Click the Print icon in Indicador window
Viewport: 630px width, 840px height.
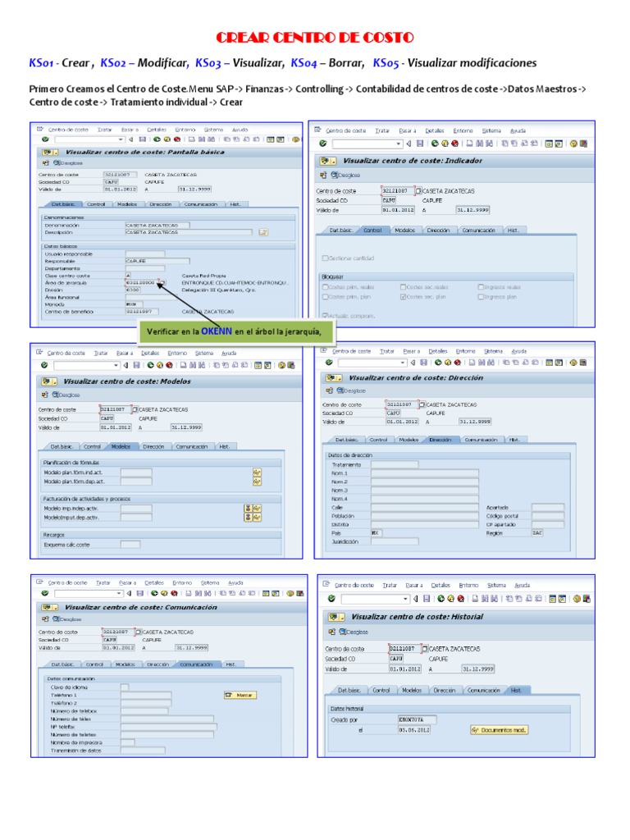tap(469, 144)
